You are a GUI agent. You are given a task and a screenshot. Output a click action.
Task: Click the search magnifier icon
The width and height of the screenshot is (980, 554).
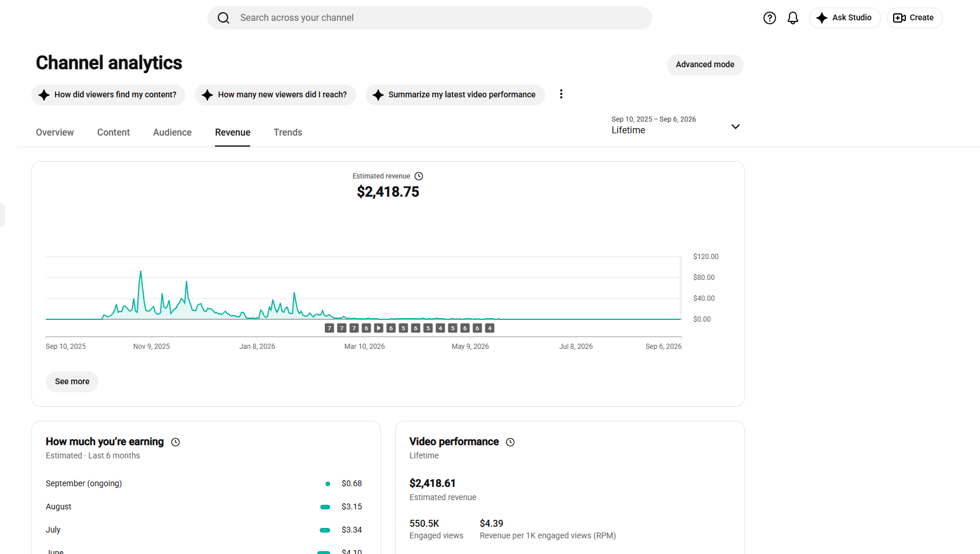[224, 18]
